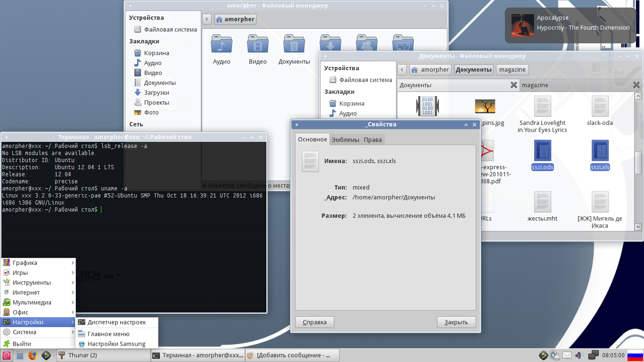Click amorpher path button in Документы window
The height and width of the screenshot is (362, 644).
point(430,70)
